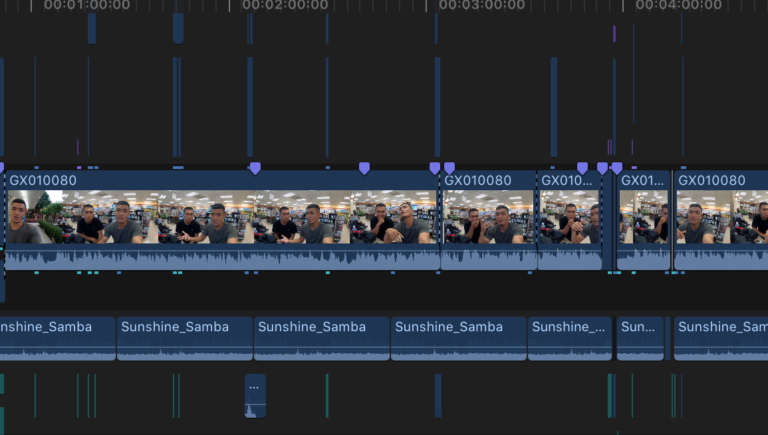768x435 pixels.
Task: Click the 00:02:00:00 timecode on the ruler
Action: click(x=285, y=6)
